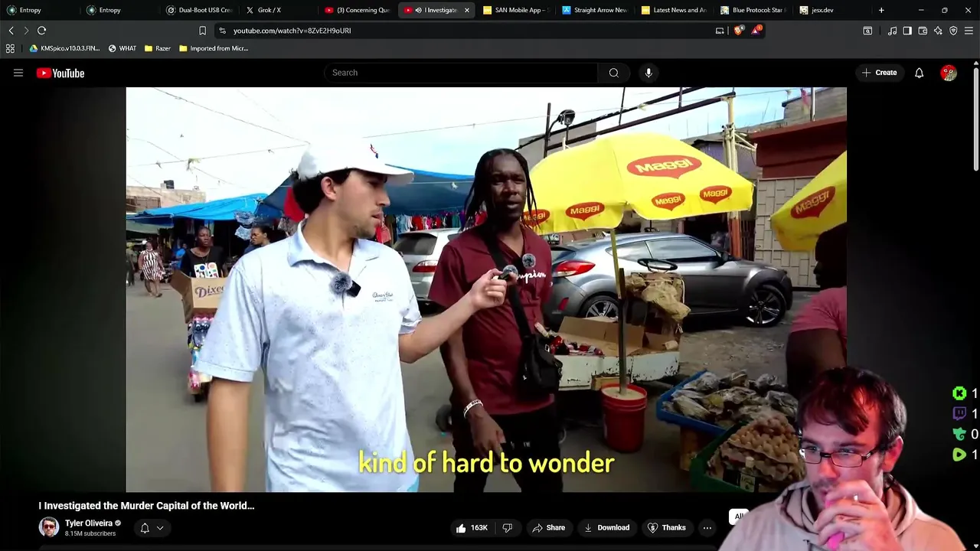The image size is (980, 551).
Task: Switch to the Blue Protocol: Star tab
Action: (x=754, y=10)
